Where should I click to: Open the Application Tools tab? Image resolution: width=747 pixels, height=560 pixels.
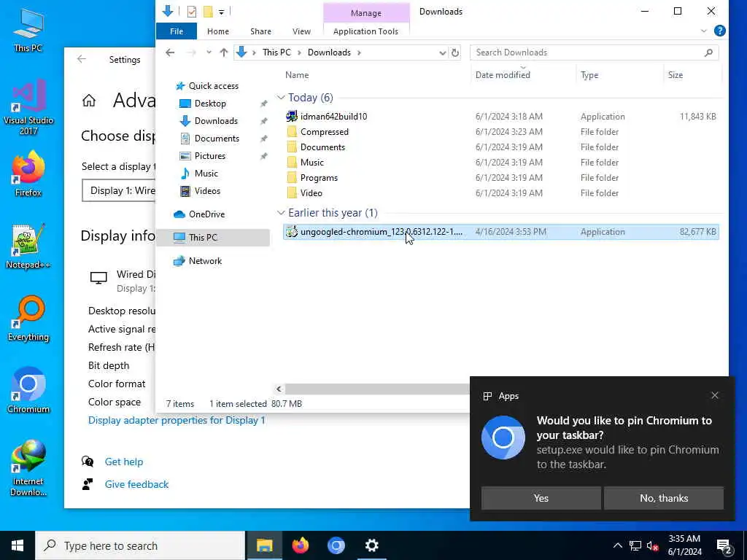click(365, 31)
